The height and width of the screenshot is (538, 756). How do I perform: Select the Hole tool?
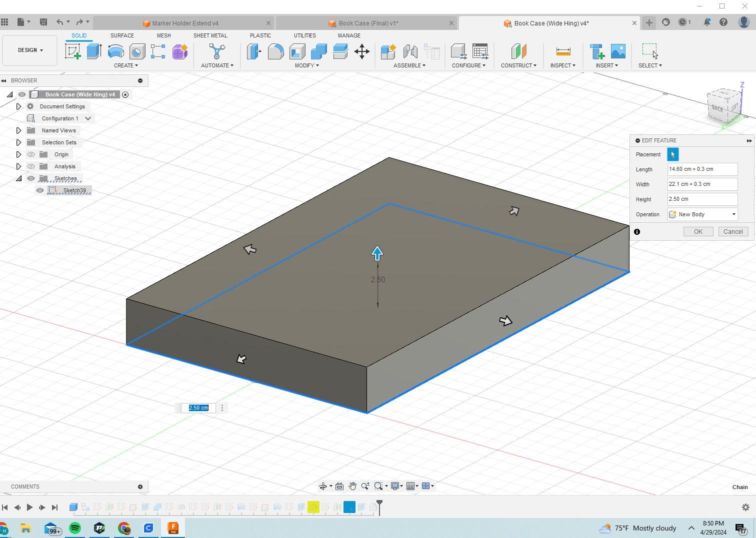137,51
